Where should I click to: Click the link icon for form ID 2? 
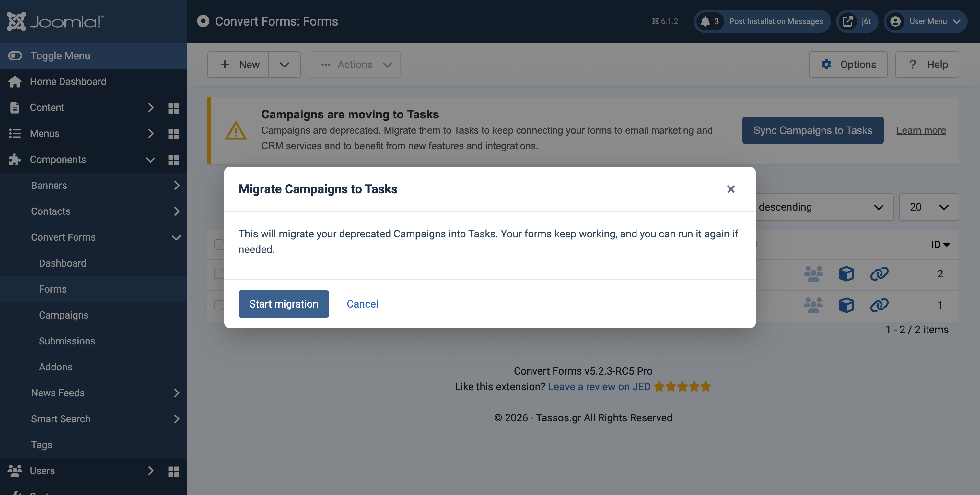tap(879, 273)
